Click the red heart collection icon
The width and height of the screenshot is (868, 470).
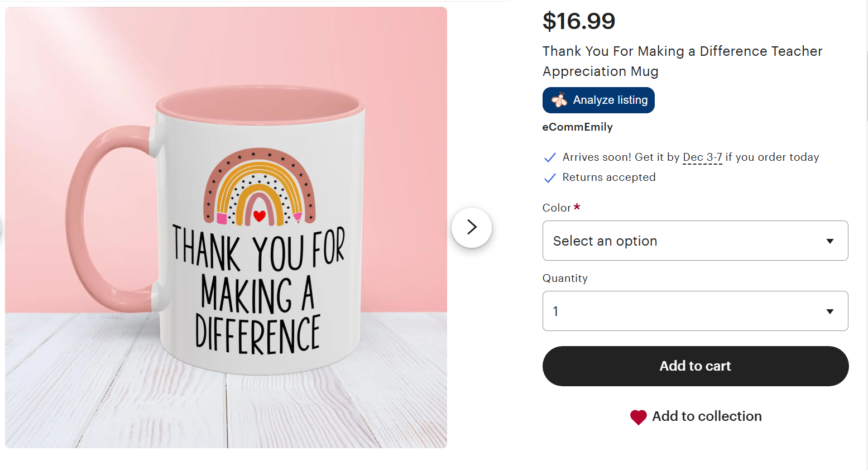tap(638, 417)
